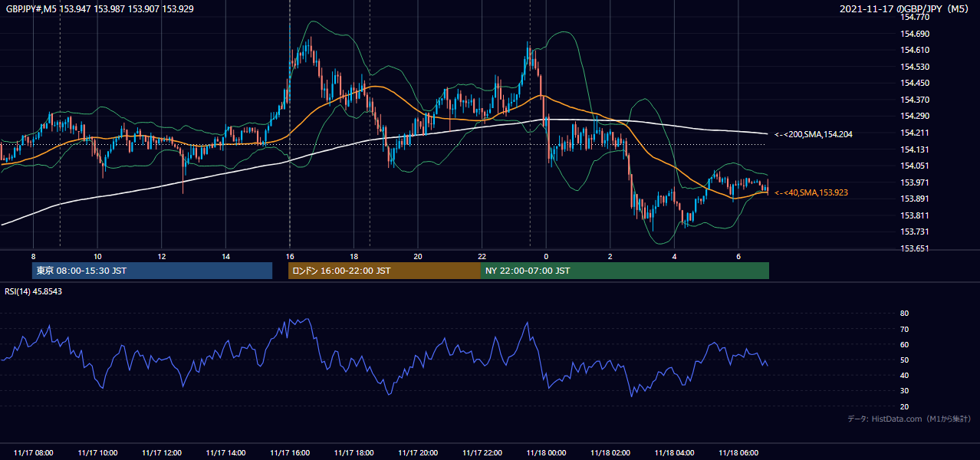The image size is (980, 460).
Task: Click RSI scale value 30
Action: coord(905,390)
